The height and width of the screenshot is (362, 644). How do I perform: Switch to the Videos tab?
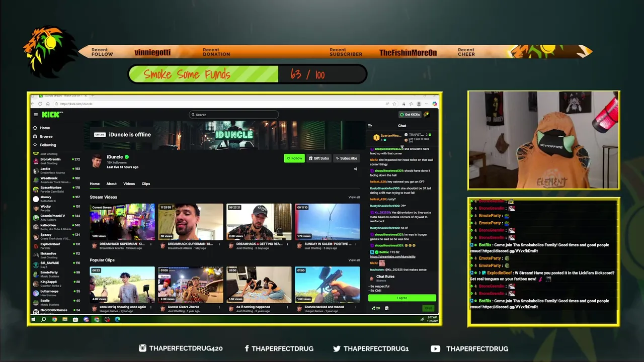[x=129, y=184]
